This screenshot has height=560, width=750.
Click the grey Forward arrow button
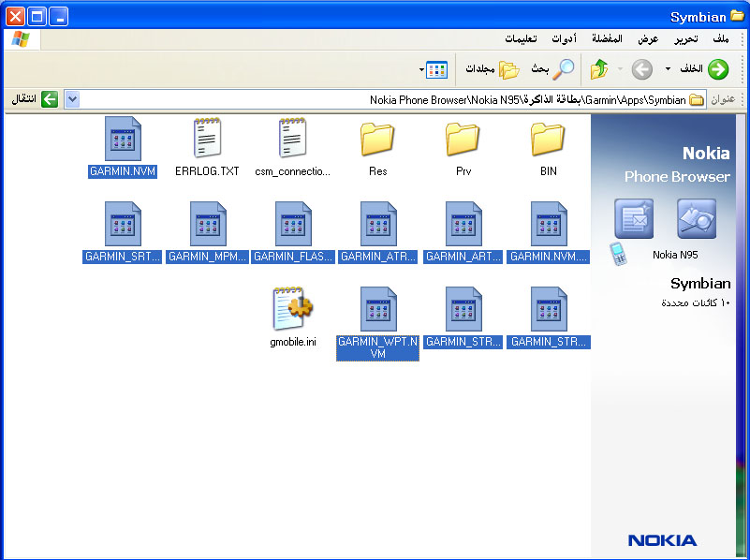642,69
